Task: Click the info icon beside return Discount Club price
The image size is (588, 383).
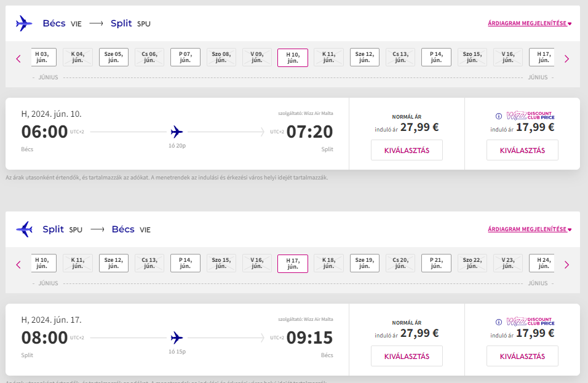Action: 499,322
